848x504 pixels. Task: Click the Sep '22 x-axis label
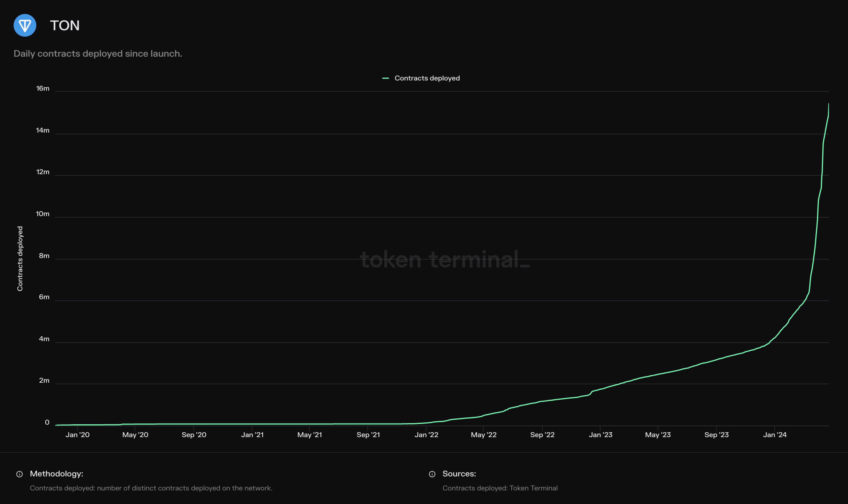542,435
